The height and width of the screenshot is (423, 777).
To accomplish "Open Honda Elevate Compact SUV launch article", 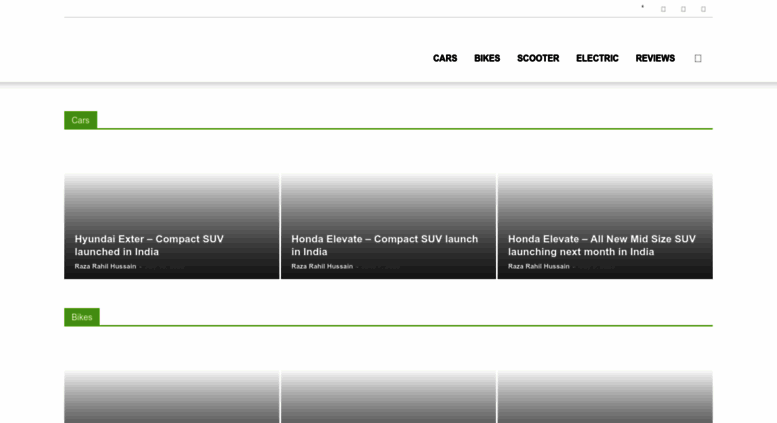I will [385, 245].
